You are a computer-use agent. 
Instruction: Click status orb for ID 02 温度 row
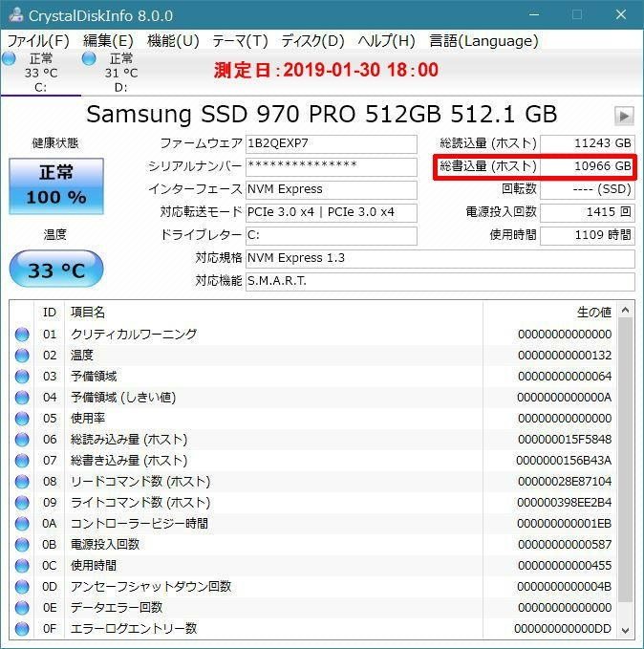(x=22, y=356)
